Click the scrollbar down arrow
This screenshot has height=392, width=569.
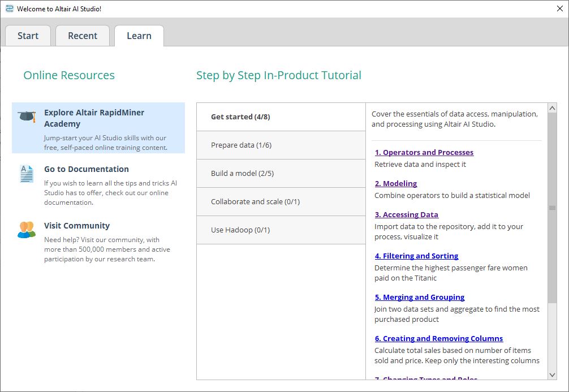coord(553,374)
